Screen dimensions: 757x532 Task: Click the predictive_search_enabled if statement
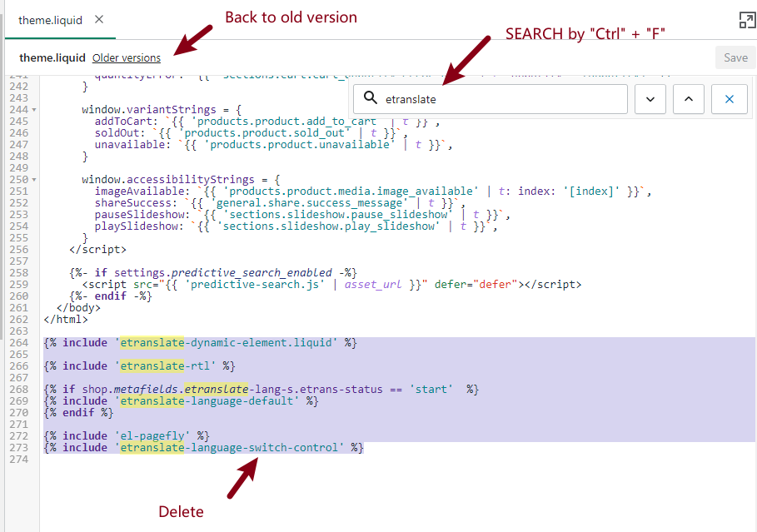(213, 273)
